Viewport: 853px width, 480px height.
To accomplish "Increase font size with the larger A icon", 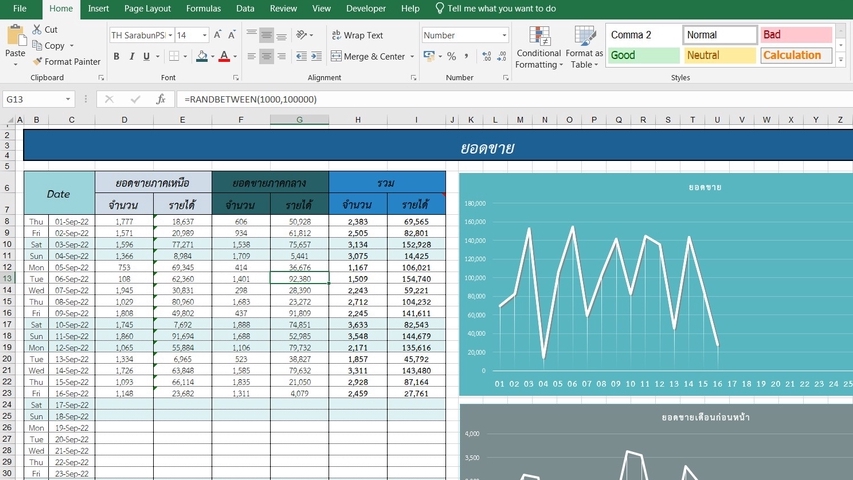I will click(x=217, y=35).
